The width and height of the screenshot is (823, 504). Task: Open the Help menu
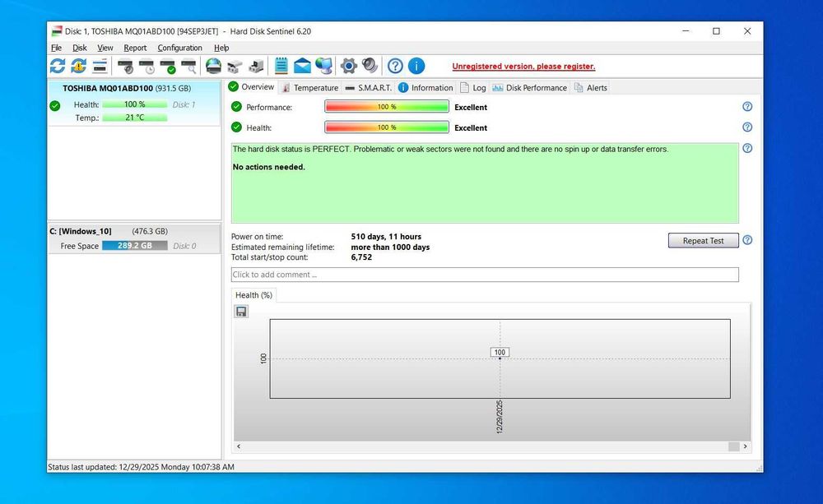(x=221, y=48)
